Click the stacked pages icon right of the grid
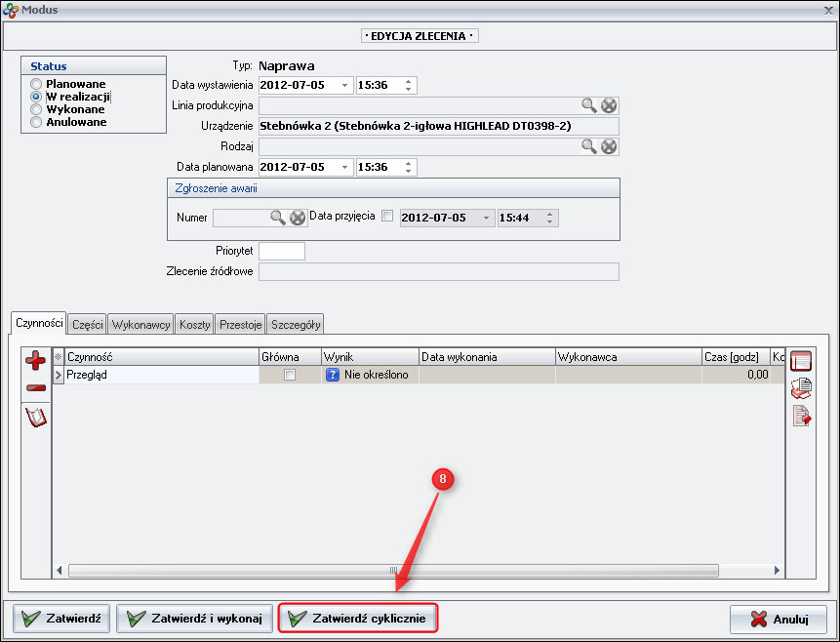Viewport: 840px width, 642px height. coord(801,388)
